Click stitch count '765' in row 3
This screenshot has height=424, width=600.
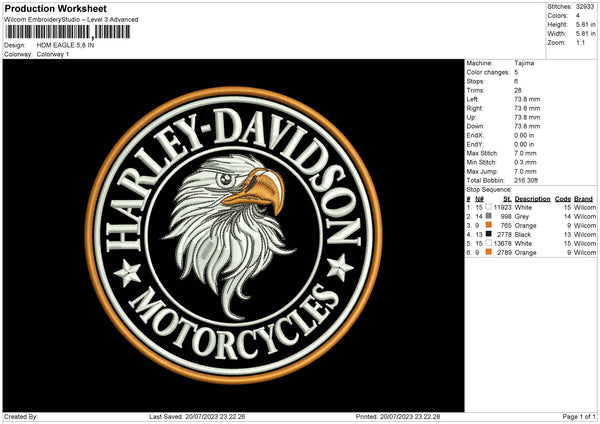[x=506, y=226]
